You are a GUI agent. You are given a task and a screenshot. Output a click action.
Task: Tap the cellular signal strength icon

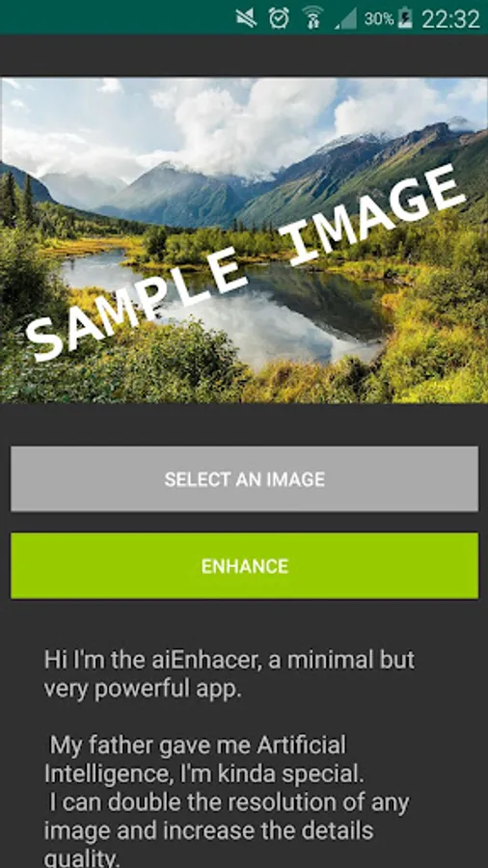[x=346, y=19]
